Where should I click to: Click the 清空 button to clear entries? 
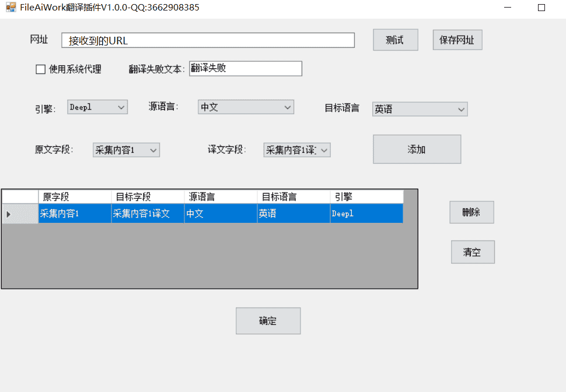pyautogui.click(x=473, y=251)
